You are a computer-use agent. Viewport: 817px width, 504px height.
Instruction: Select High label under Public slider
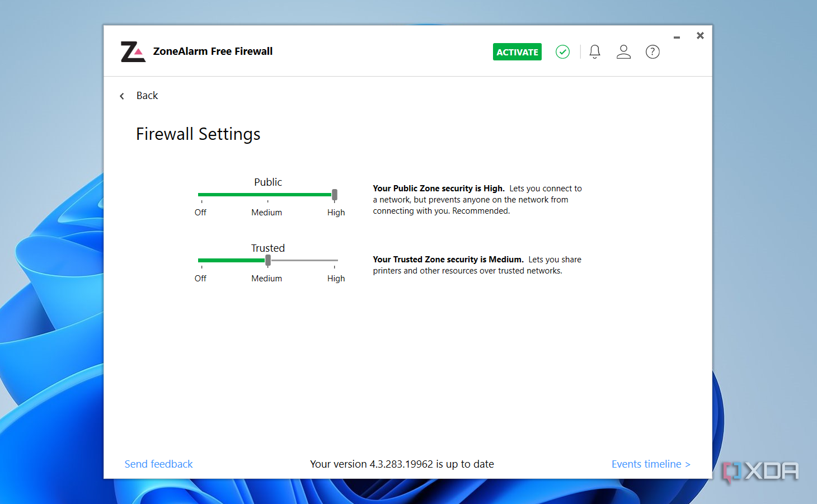pos(336,213)
